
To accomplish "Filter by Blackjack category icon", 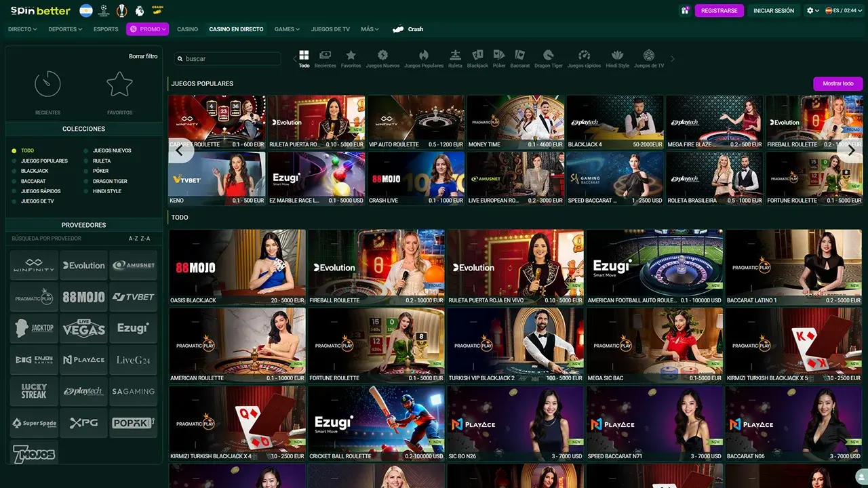I will tap(477, 59).
